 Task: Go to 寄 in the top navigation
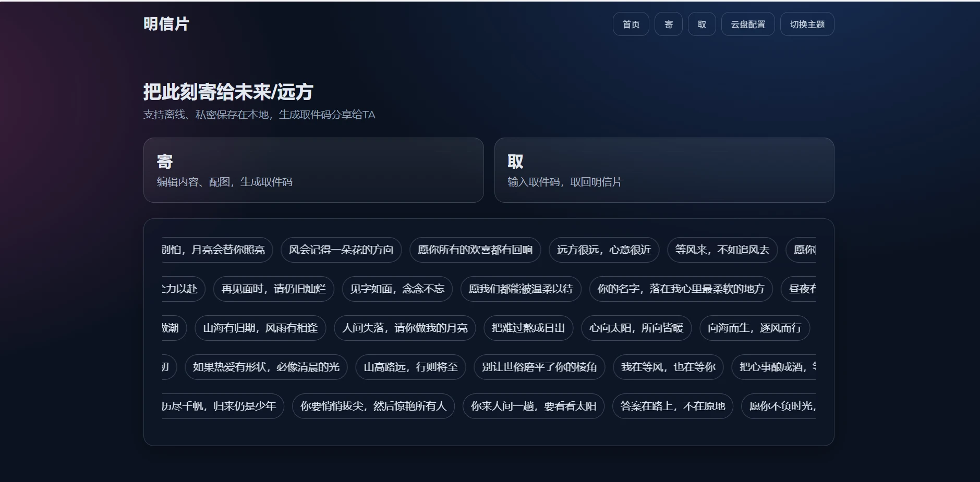[668, 24]
